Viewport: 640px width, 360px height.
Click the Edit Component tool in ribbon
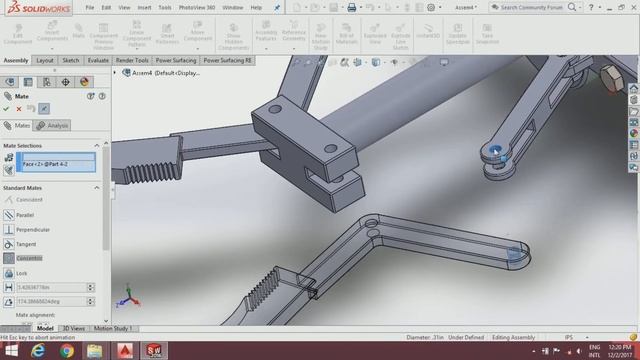pos(18,34)
